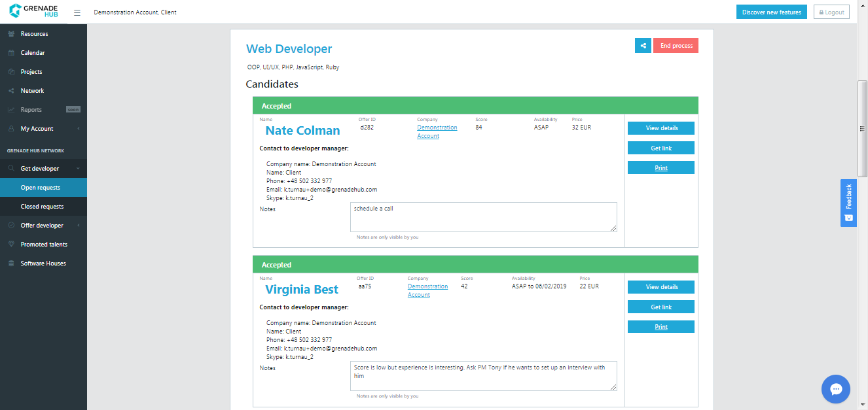868x410 pixels.
Task: Click the Promoted talents trophy icon
Action: (x=11, y=245)
